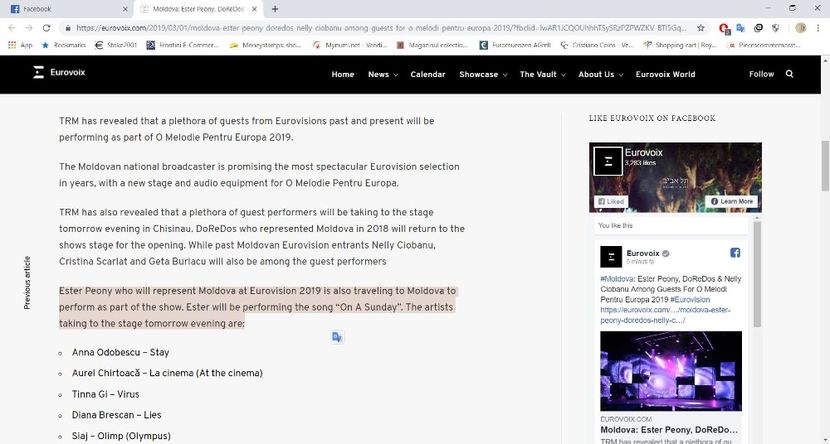830x444 pixels.
Task: Click the Eurovoix logo in header
Action: click(x=59, y=73)
